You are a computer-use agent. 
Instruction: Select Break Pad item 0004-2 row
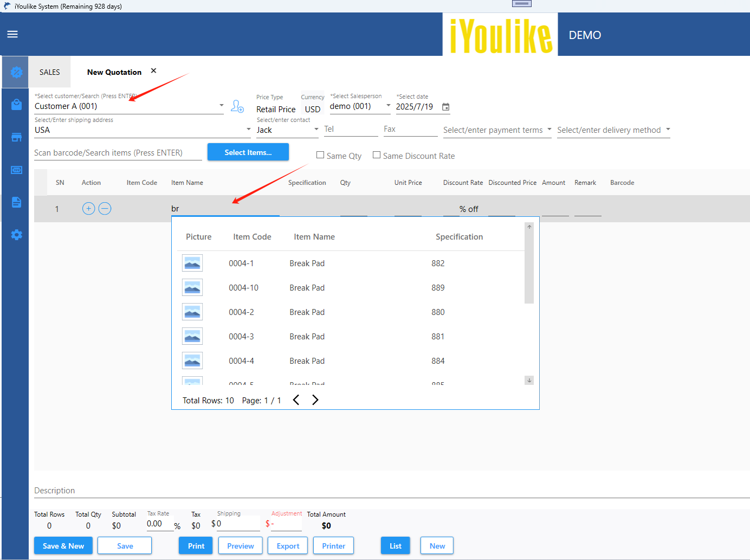(307, 312)
